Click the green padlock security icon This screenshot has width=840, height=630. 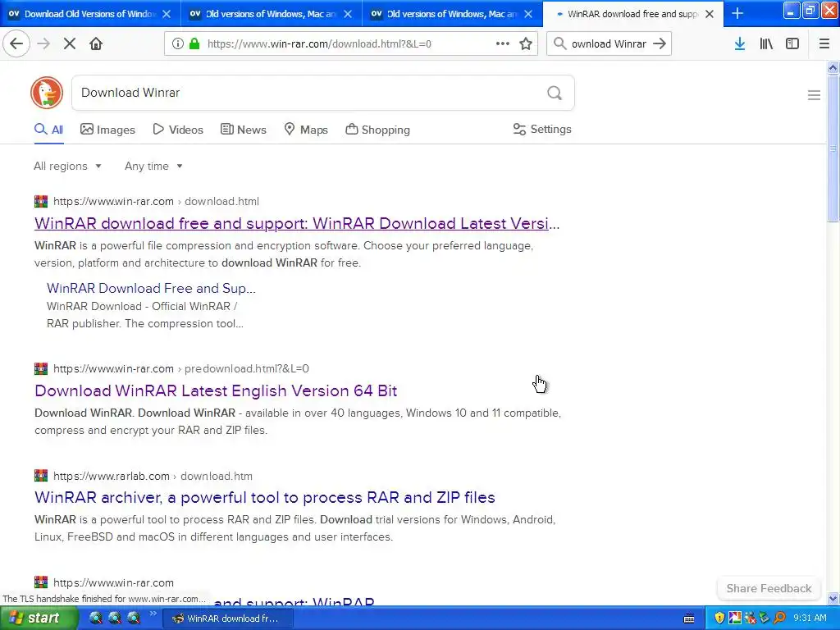pos(194,44)
